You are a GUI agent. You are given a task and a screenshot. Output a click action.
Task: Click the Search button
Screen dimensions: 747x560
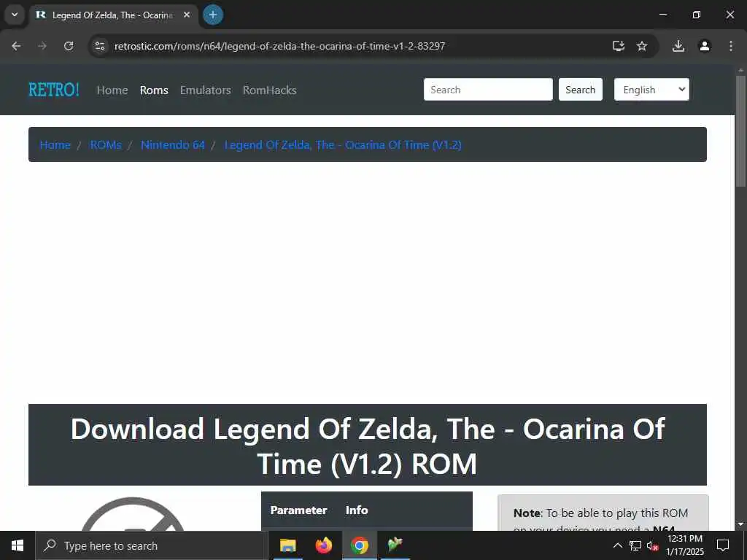[x=580, y=90]
